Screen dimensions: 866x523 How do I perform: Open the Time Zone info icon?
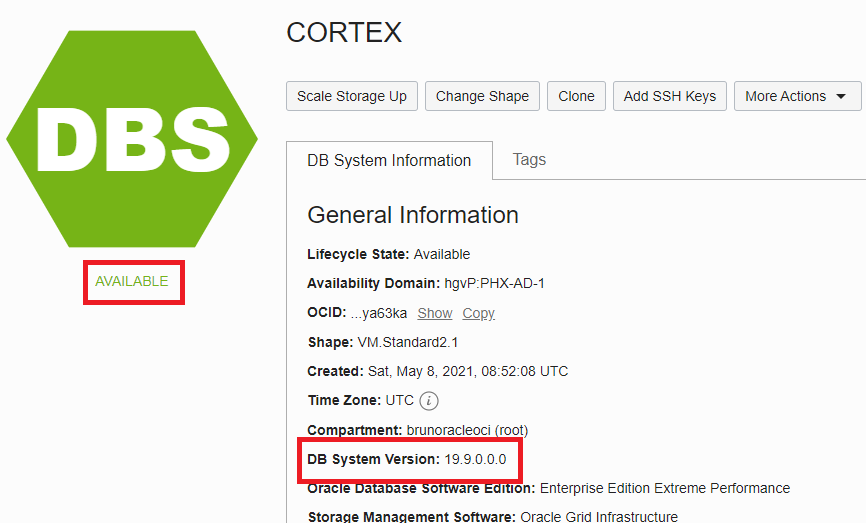coord(429,400)
